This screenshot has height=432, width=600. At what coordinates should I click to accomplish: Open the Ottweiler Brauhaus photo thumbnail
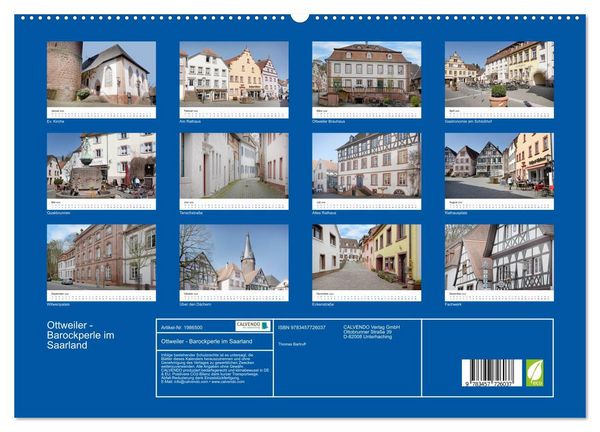pos(367,74)
